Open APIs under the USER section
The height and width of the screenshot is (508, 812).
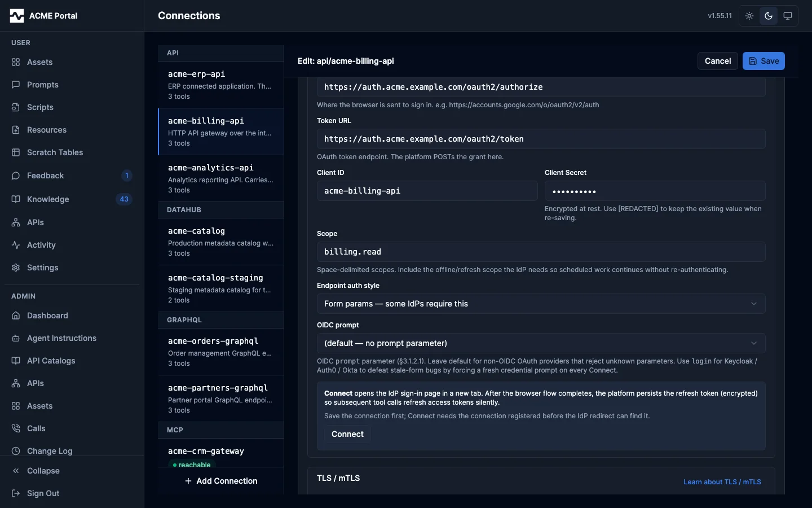[x=72, y=222]
